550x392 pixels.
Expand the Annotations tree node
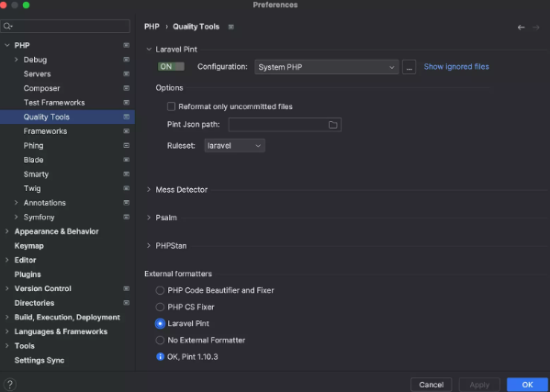coord(17,203)
